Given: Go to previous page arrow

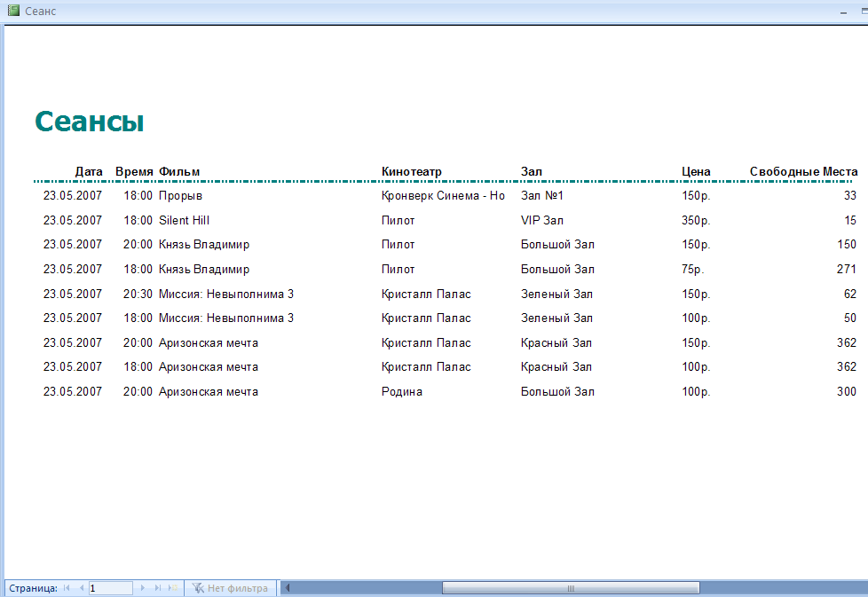Looking at the screenshot, I should [82, 587].
